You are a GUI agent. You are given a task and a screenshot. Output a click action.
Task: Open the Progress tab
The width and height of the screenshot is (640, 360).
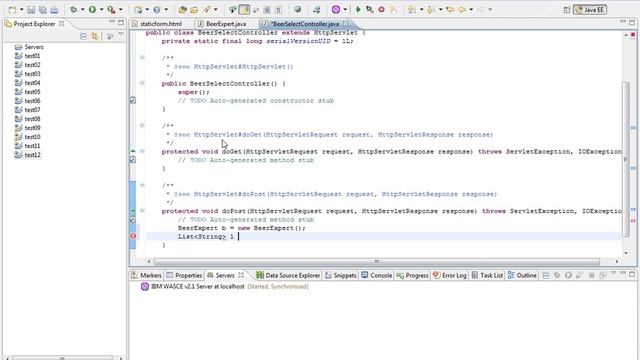click(412, 276)
